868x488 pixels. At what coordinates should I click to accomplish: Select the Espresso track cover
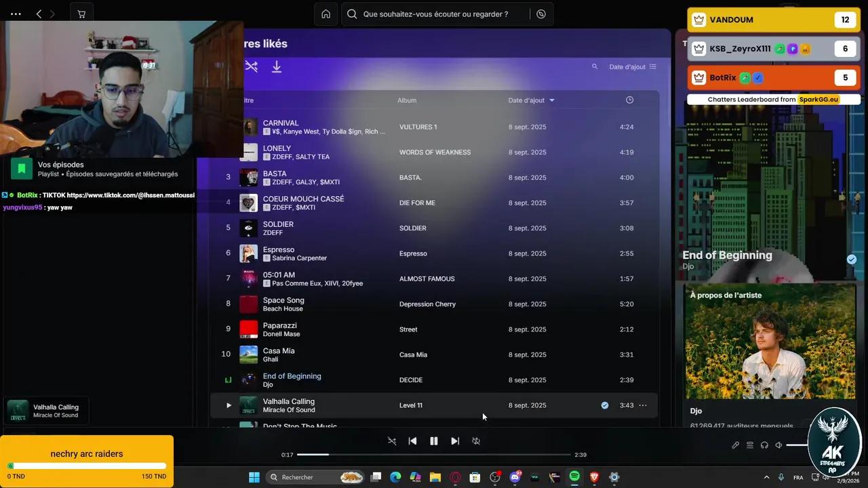coord(249,253)
